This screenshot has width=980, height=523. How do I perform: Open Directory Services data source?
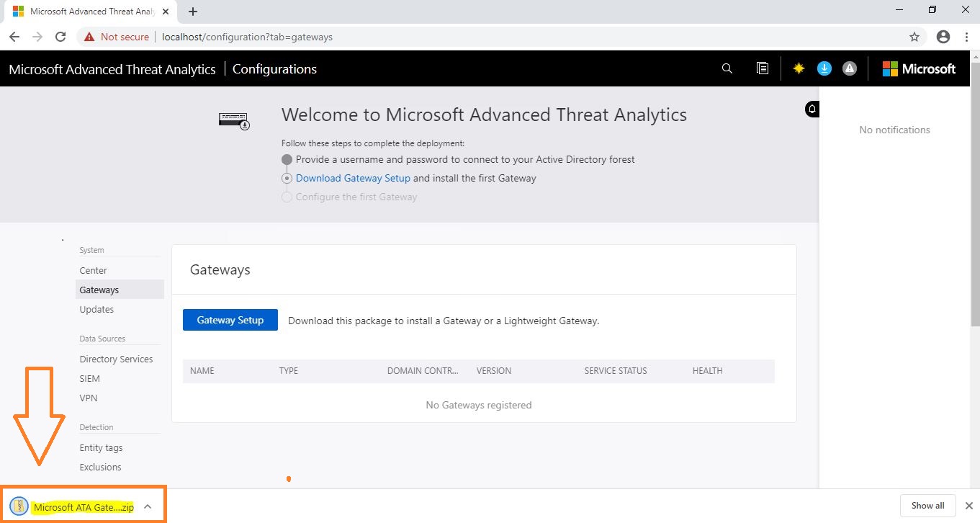pyautogui.click(x=116, y=359)
